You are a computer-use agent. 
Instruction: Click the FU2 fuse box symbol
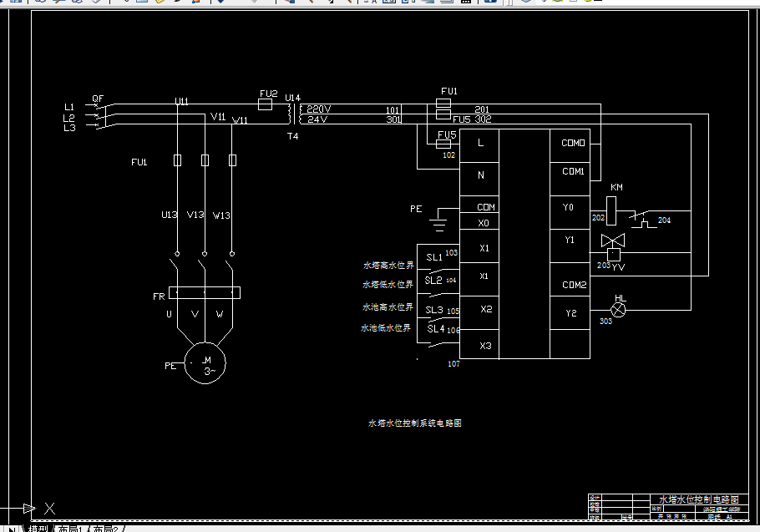pos(265,104)
